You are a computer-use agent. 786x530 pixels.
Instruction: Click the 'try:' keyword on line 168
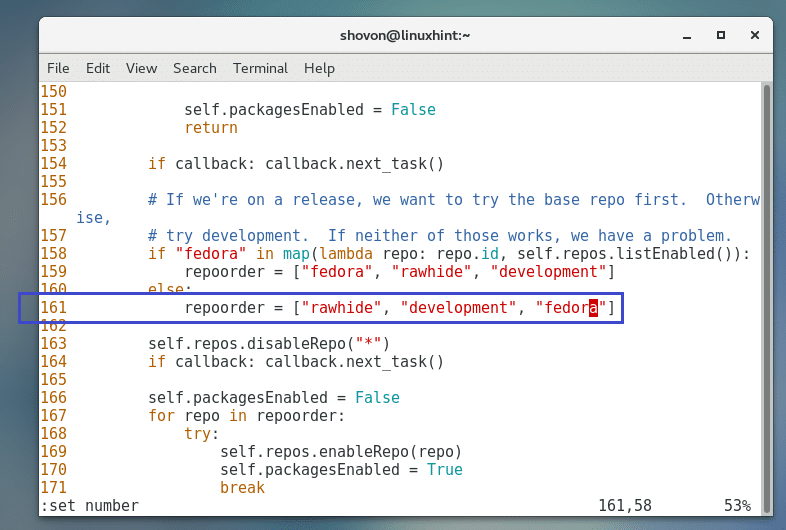coord(202,434)
